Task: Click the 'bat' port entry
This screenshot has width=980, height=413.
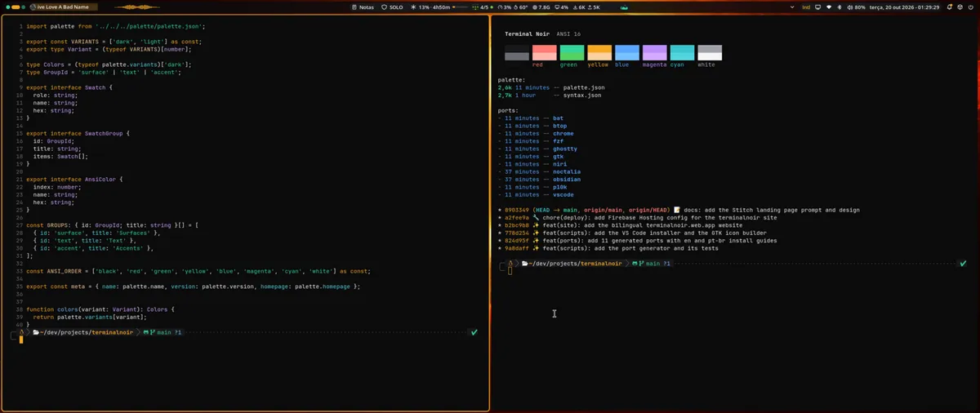Action: click(558, 118)
